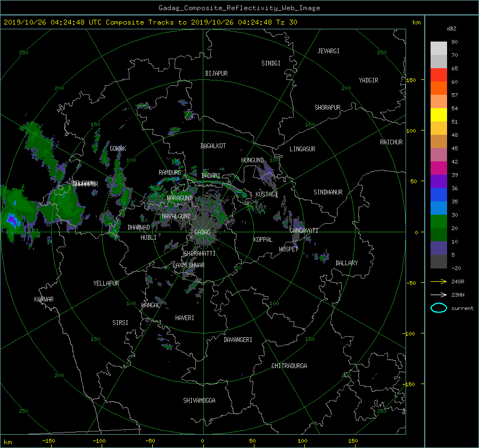Click the yellow 24SR track arrow in legend
The height and width of the screenshot is (448, 479).
tap(439, 281)
